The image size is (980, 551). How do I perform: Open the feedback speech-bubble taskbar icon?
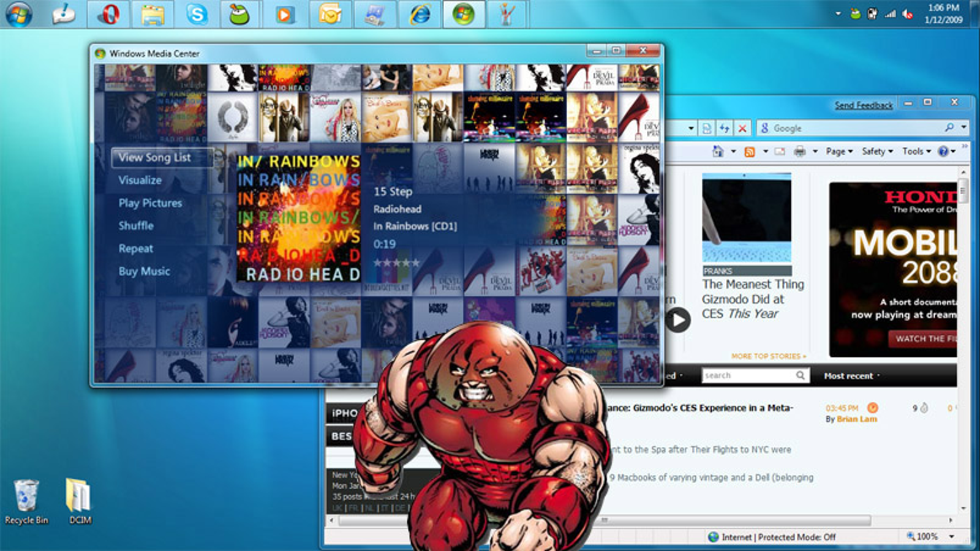[x=64, y=13]
